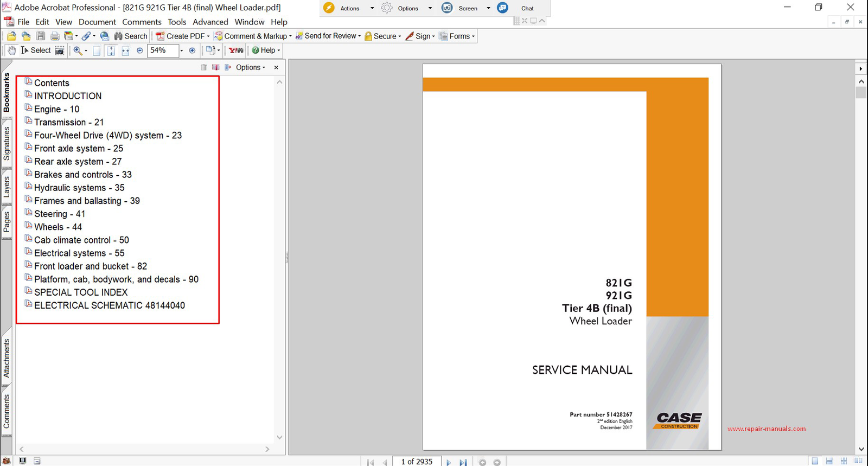Jump to the last page
The image size is (868, 466).
click(x=463, y=462)
